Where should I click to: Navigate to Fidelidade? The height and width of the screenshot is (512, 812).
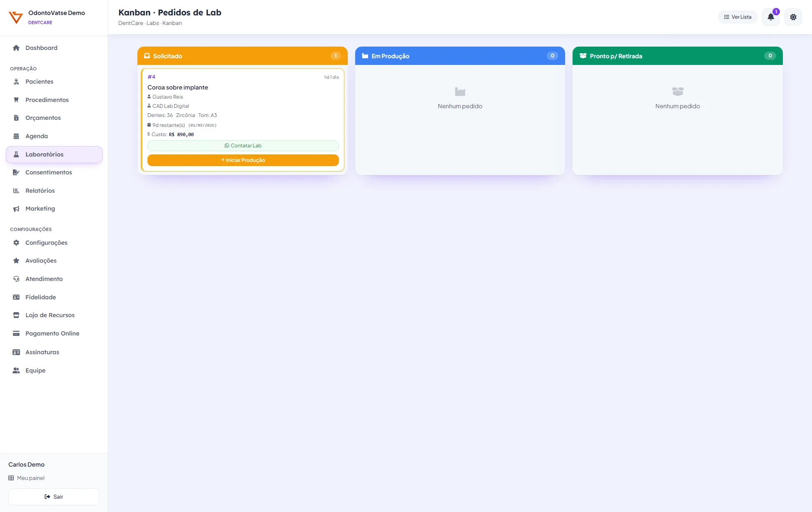point(55,297)
